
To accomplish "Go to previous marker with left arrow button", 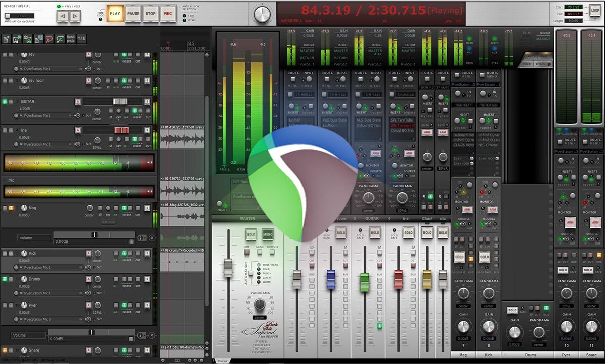I will pyautogui.click(x=62, y=16).
